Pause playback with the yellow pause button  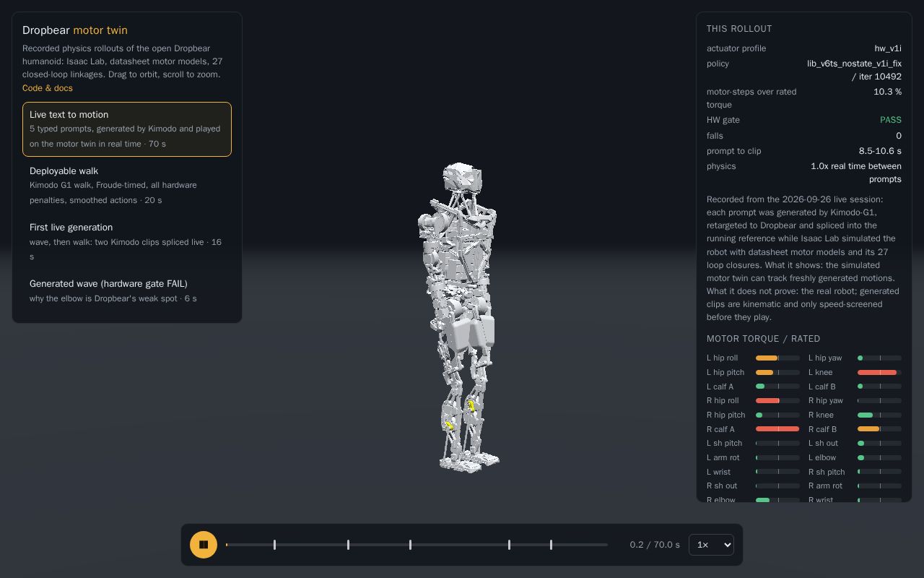204,545
